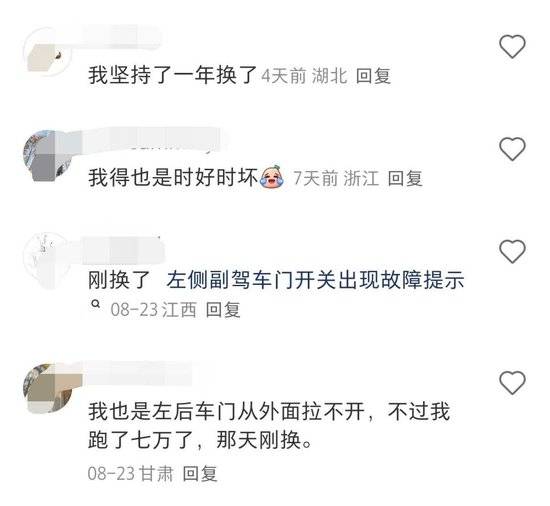Click the small search magnifier icon
This screenshot has height=506, width=550.
point(95,304)
